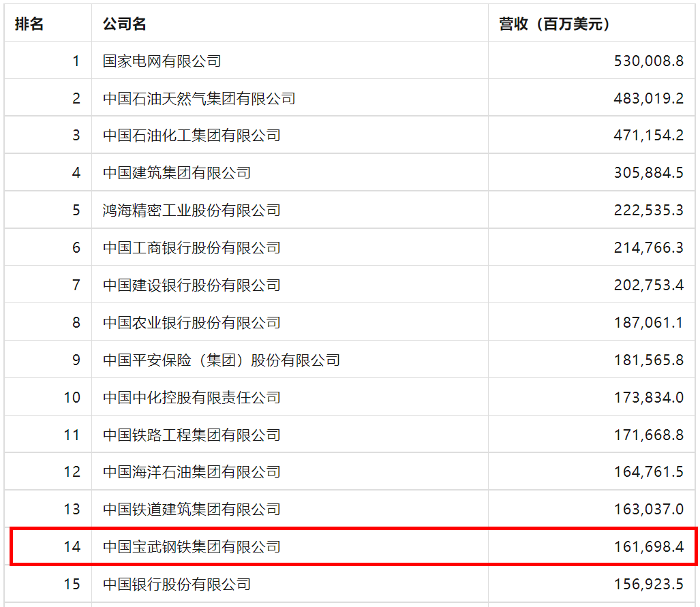
Task: Select revenue figure 173,834.0
Action: (649, 398)
